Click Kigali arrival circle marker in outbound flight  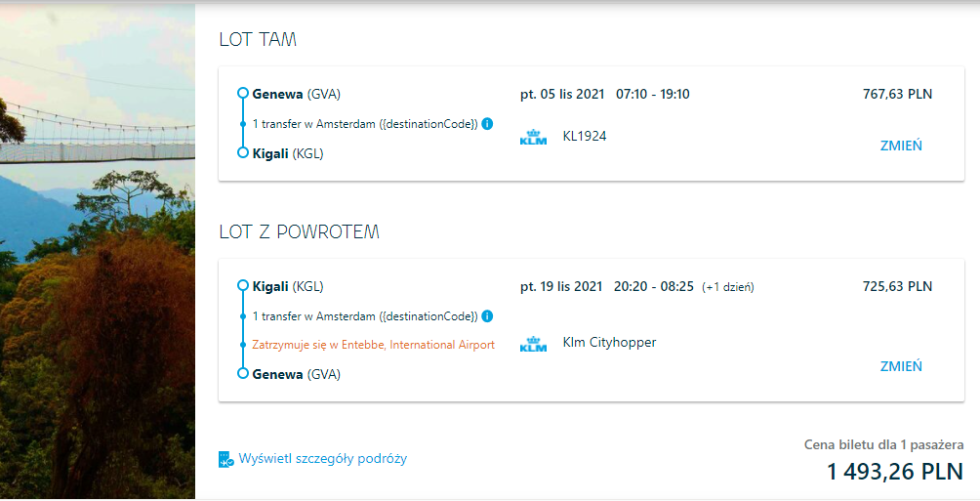(243, 153)
